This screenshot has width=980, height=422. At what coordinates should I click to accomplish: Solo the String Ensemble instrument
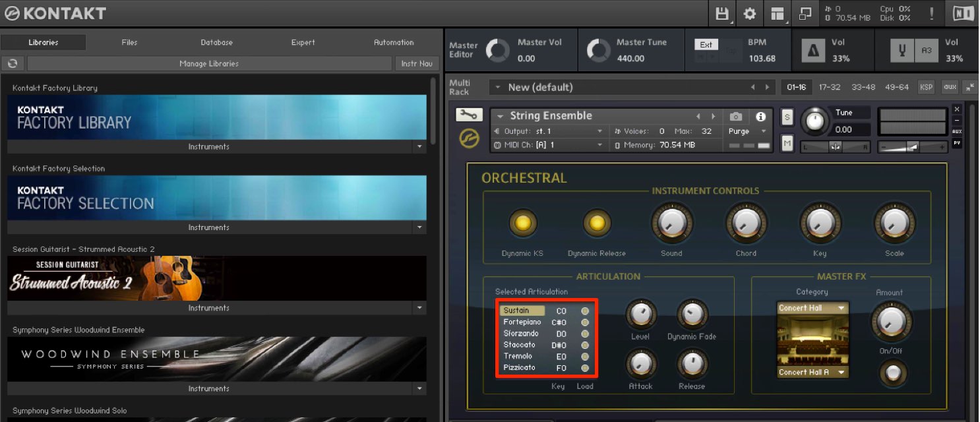click(787, 117)
